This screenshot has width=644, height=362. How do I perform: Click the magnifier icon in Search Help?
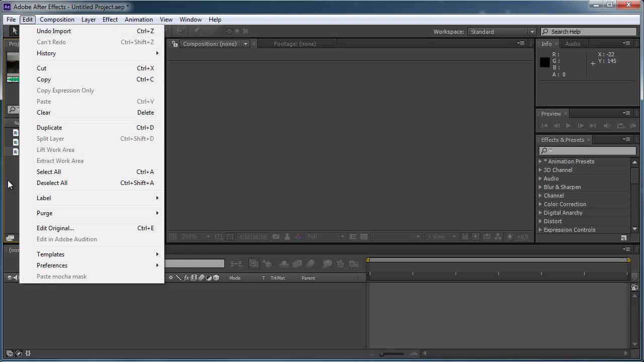[545, 32]
